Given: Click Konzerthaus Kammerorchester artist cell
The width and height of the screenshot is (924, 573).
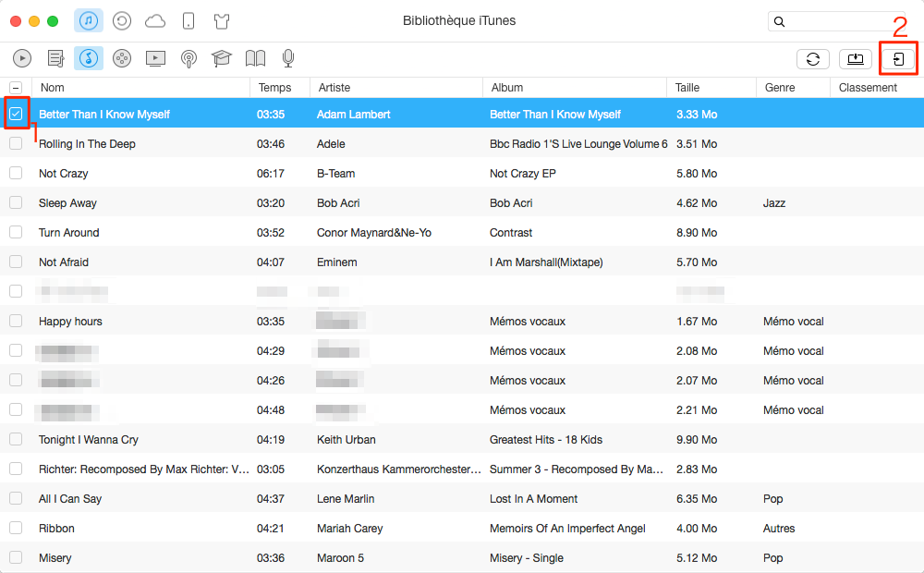Looking at the screenshot, I should click(399, 469).
